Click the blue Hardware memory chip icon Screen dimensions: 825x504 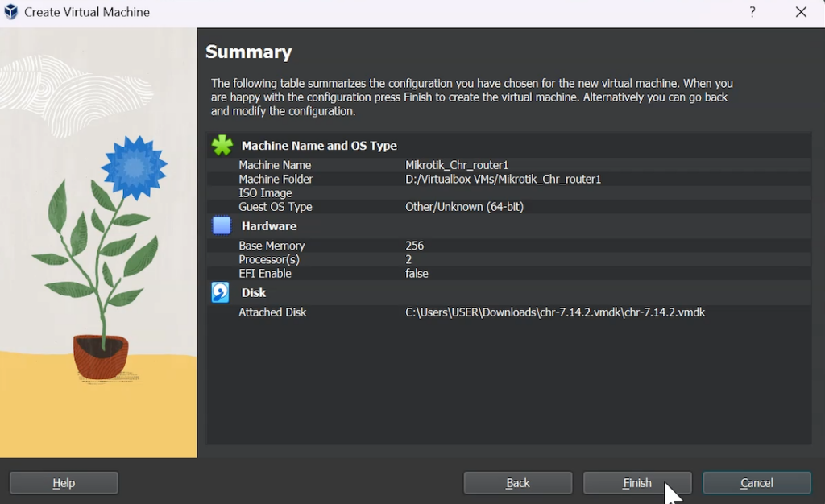pyautogui.click(x=219, y=225)
